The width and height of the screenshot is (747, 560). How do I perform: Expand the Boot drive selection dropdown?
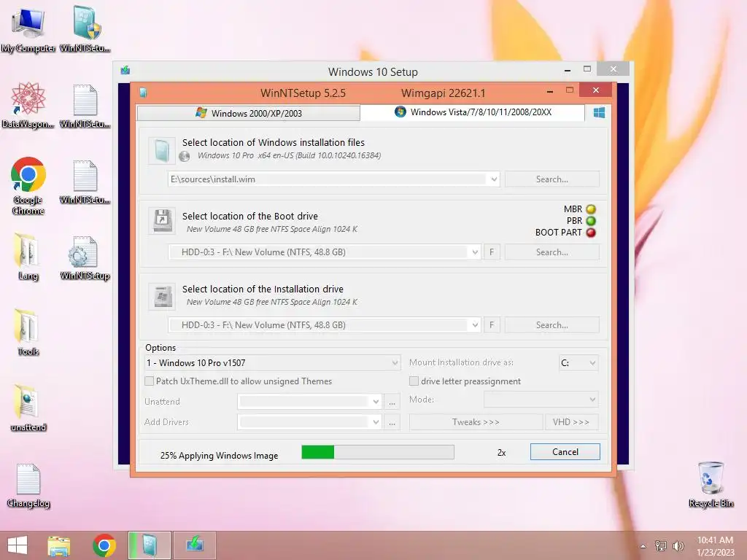474,252
